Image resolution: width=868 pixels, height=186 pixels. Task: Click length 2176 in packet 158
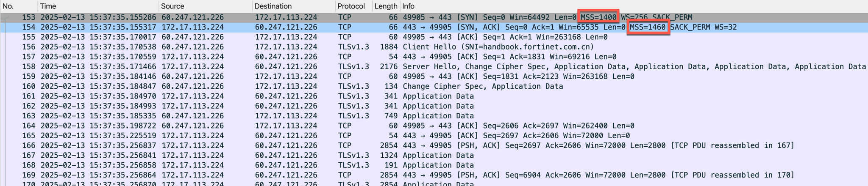click(389, 67)
